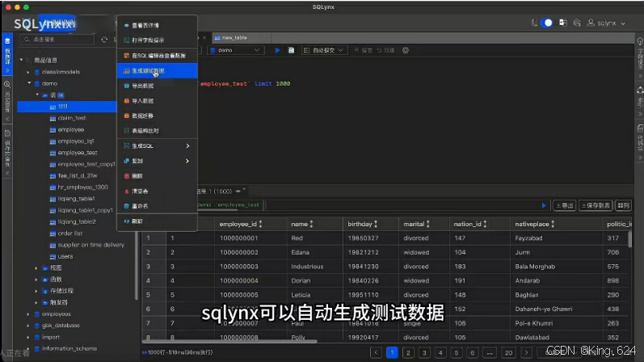This screenshot has height=362, width=644.
Task: Close the result tab with the x
Action: click(244, 189)
